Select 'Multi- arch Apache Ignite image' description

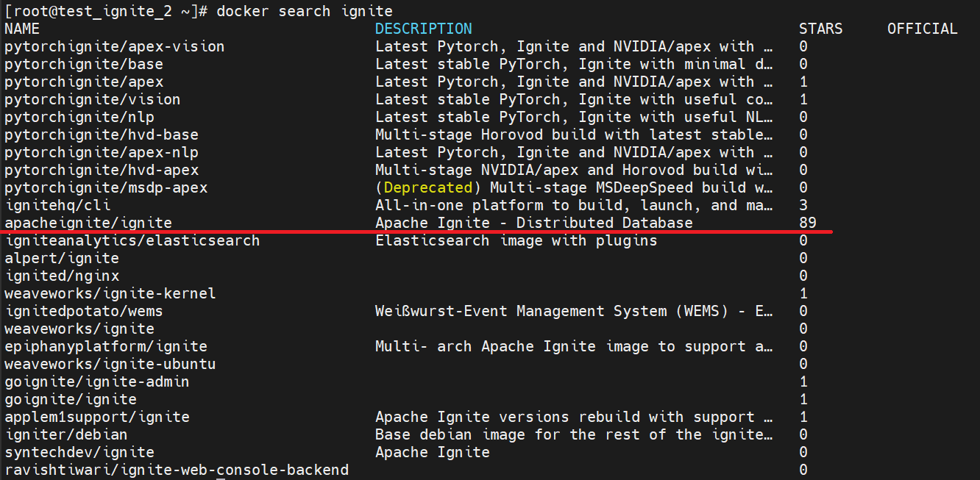coord(575,346)
